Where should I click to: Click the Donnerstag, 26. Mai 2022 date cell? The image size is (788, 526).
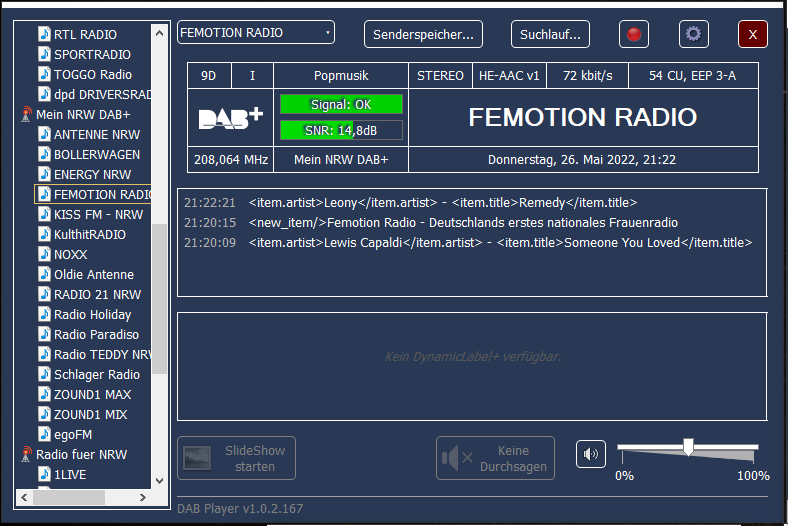(582, 160)
